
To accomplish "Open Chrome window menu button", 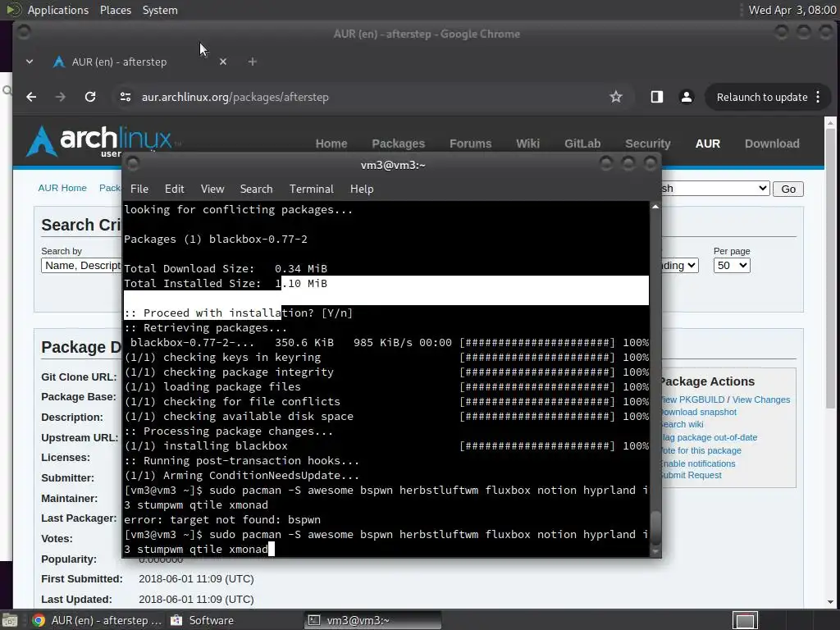I will pos(24,33).
